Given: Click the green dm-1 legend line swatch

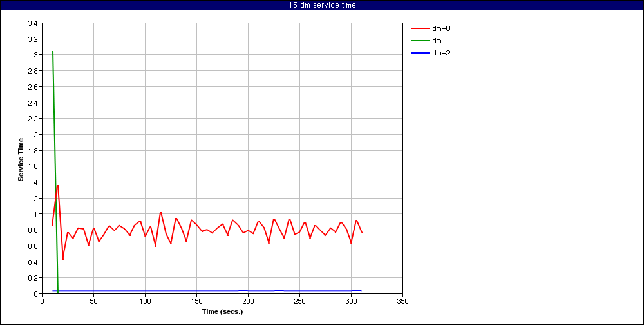Looking at the screenshot, I should click(x=420, y=41).
